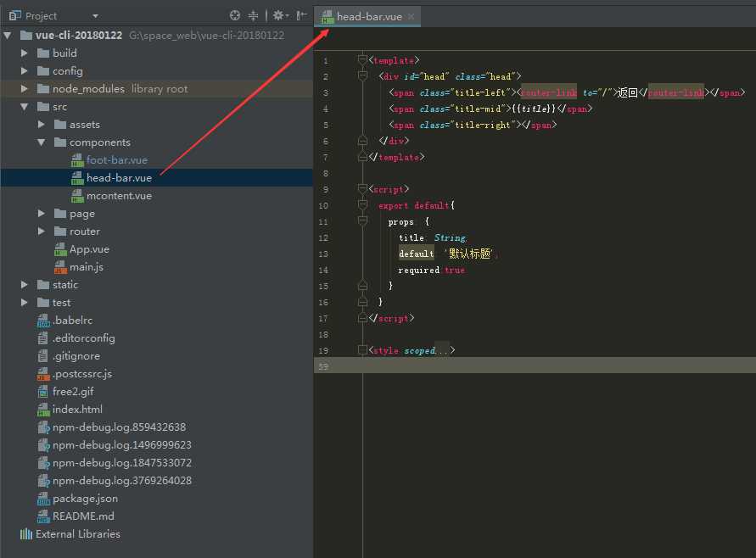The width and height of the screenshot is (756, 558).
Task: Click the External Libraries icon
Action: 26,534
